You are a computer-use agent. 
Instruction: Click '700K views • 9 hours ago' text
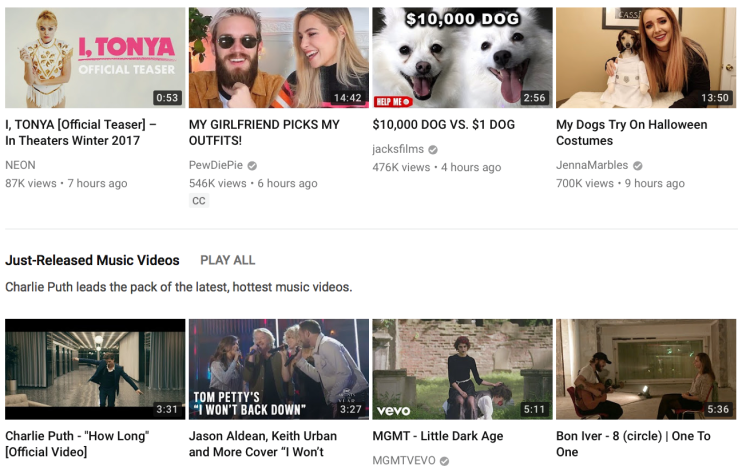(620, 184)
